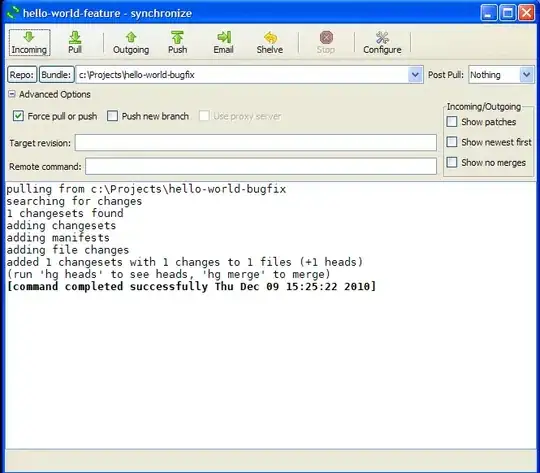This screenshot has width=540, height=473.
Task: Click 'adding file changes' output line
Action: [x=68, y=250]
